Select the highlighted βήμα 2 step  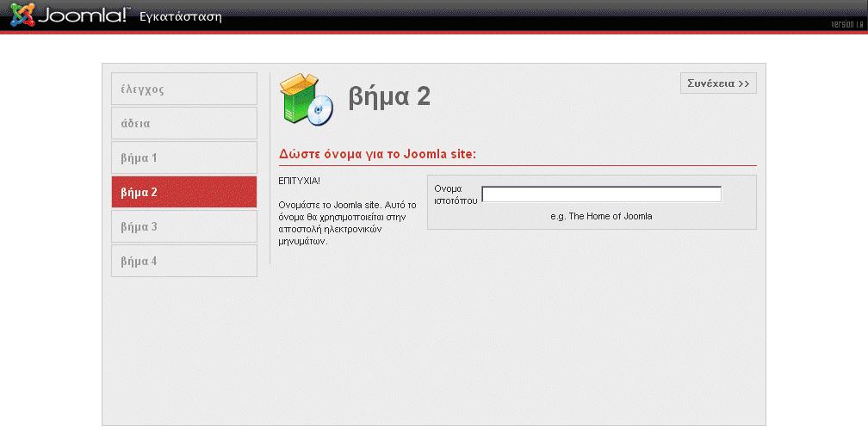coord(184,192)
